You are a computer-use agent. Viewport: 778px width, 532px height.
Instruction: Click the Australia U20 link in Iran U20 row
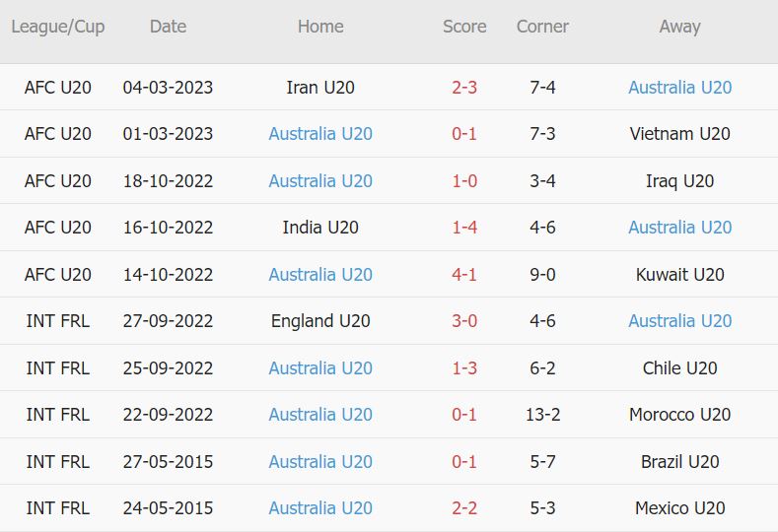tap(679, 88)
